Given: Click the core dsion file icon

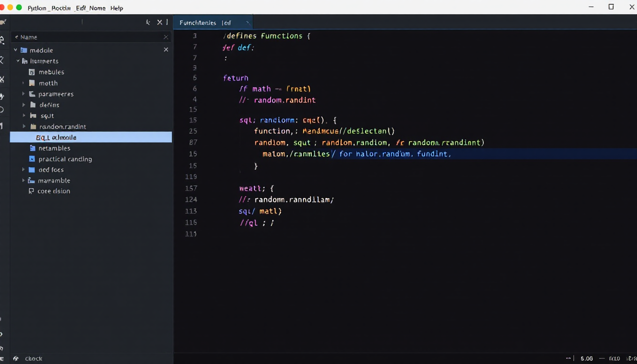Looking at the screenshot, I should [32, 191].
